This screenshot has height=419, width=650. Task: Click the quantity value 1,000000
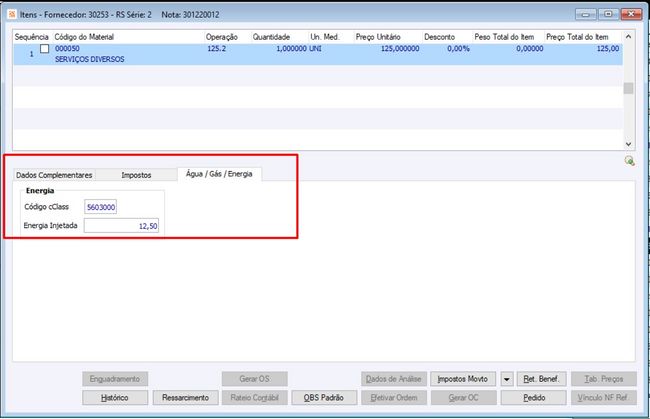pyautogui.click(x=291, y=48)
